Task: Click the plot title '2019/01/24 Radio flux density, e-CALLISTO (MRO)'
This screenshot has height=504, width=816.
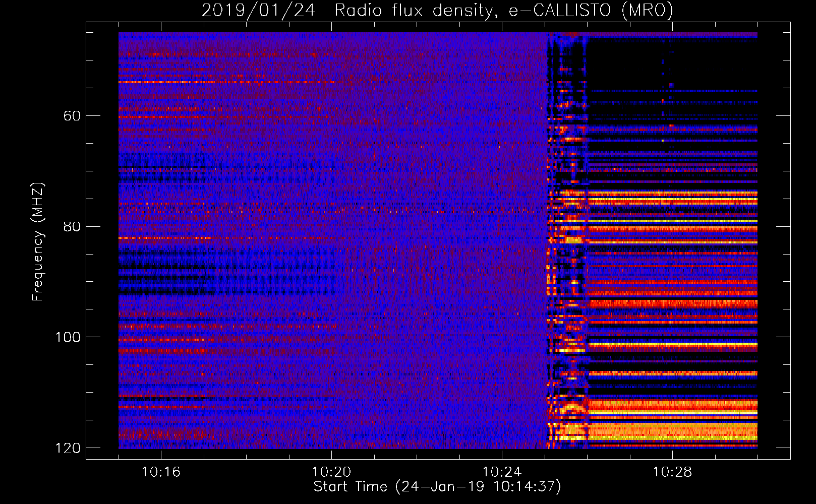Action: click(x=437, y=10)
